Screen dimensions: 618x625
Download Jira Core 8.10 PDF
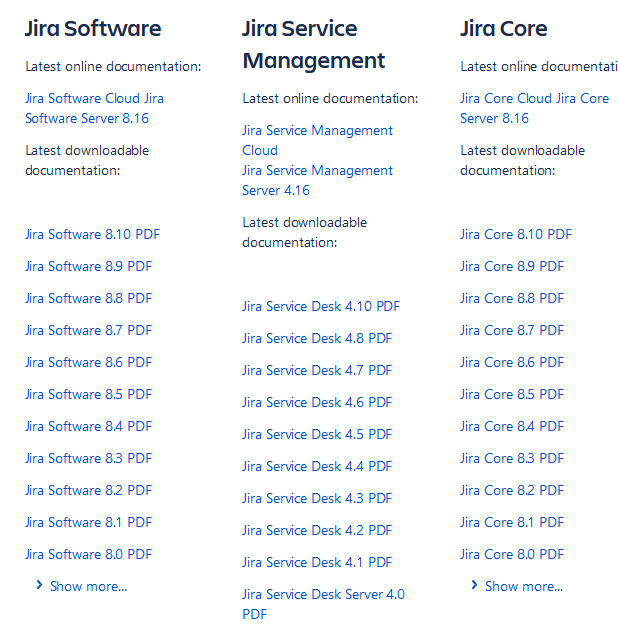coord(516,234)
